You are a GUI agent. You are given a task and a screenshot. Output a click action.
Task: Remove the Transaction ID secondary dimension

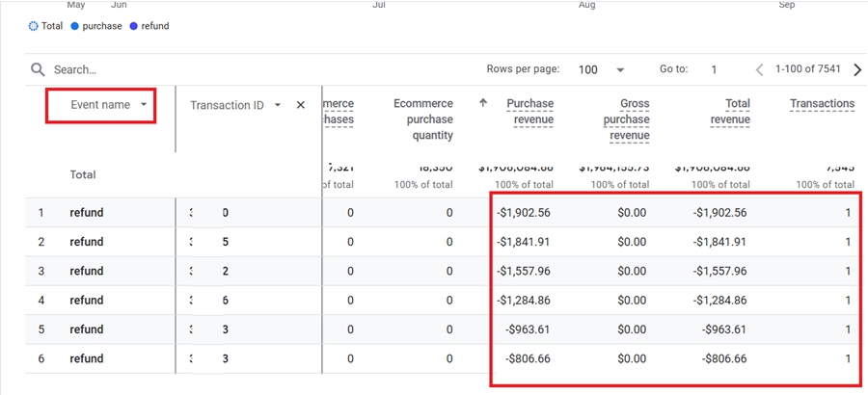click(301, 105)
